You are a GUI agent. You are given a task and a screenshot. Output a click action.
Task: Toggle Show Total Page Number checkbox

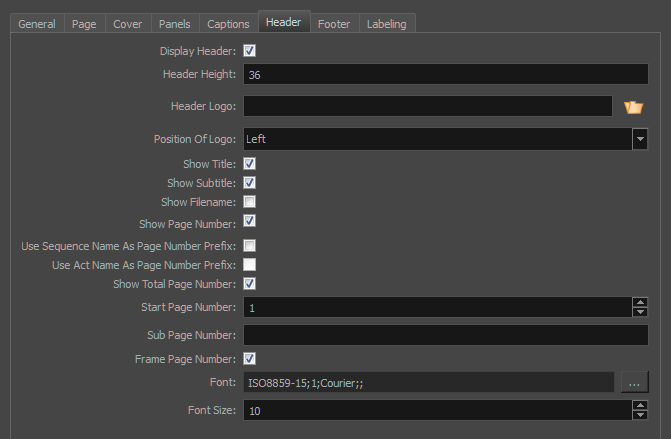click(x=249, y=284)
